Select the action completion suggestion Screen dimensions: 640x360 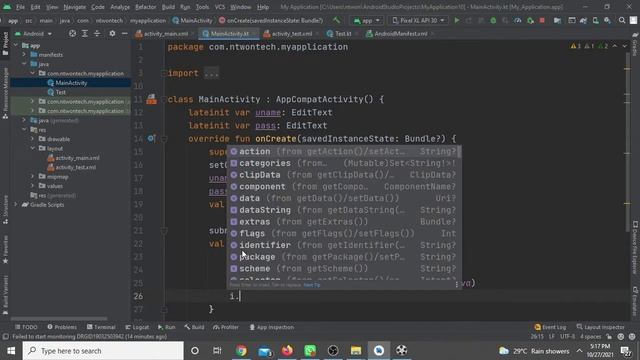pyautogui.click(x=344, y=151)
